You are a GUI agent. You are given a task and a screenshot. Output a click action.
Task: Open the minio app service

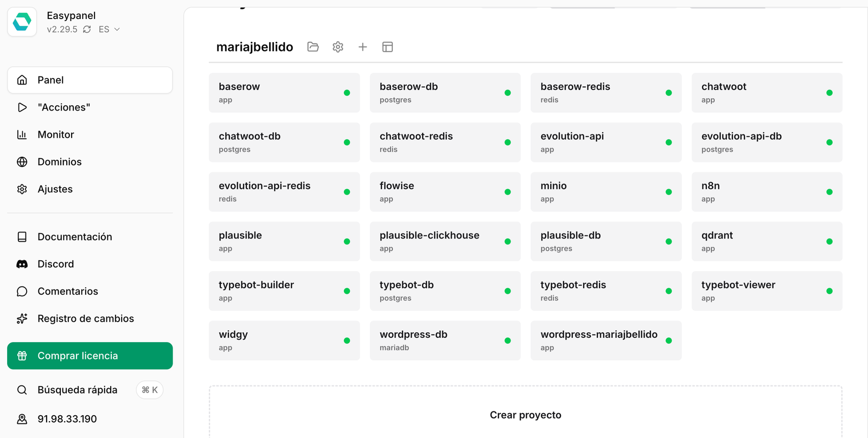[x=606, y=192]
